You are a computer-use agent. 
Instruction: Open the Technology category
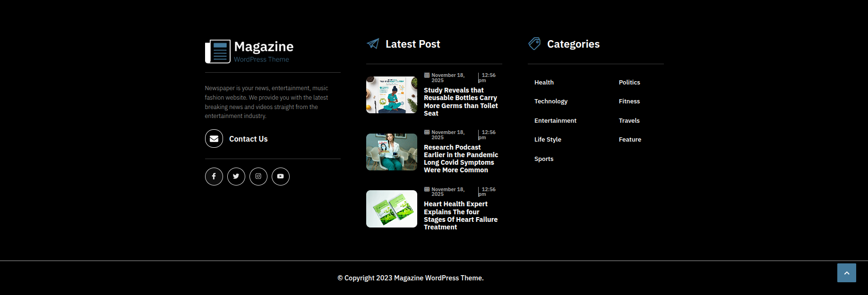click(551, 101)
